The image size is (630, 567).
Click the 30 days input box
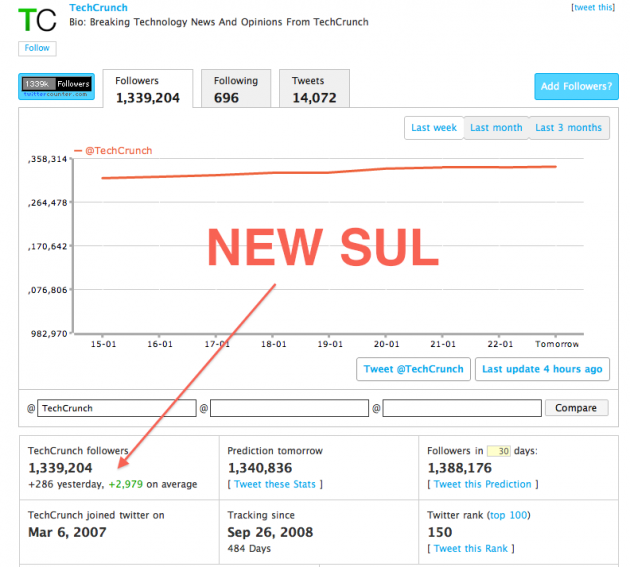point(499,451)
